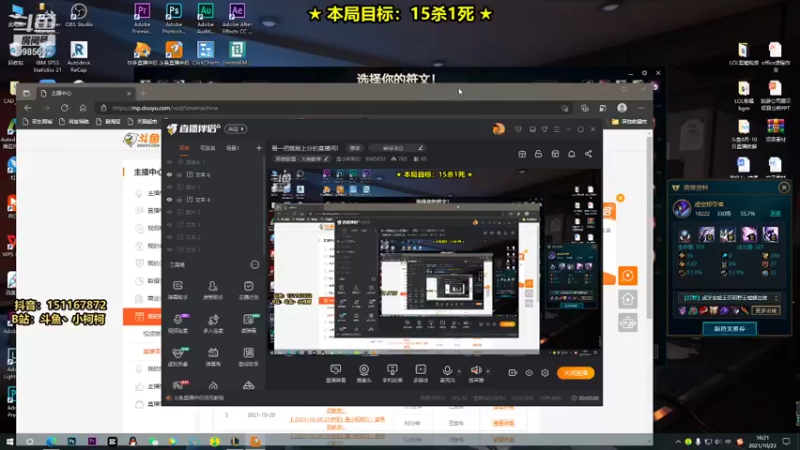Viewport: 800px width, 450px height.
Task: Open the mode switch pill next to logo
Action: (236, 129)
